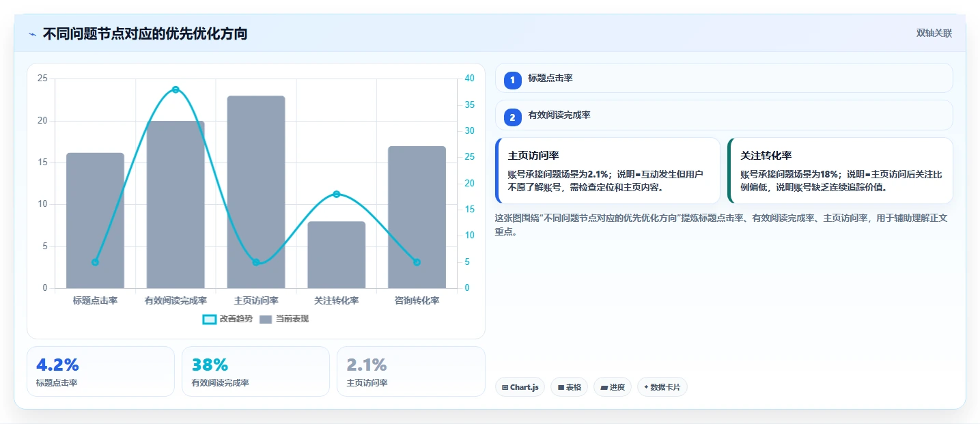Click the teal 改善趋势 legend swatch
This screenshot has width=980, height=424.
[210, 319]
